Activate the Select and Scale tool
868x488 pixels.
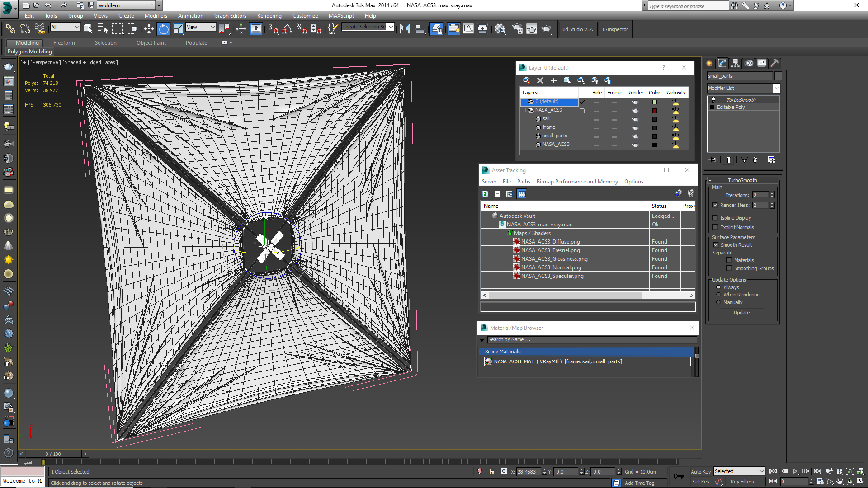pyautogui.click(x=178, y=29)
